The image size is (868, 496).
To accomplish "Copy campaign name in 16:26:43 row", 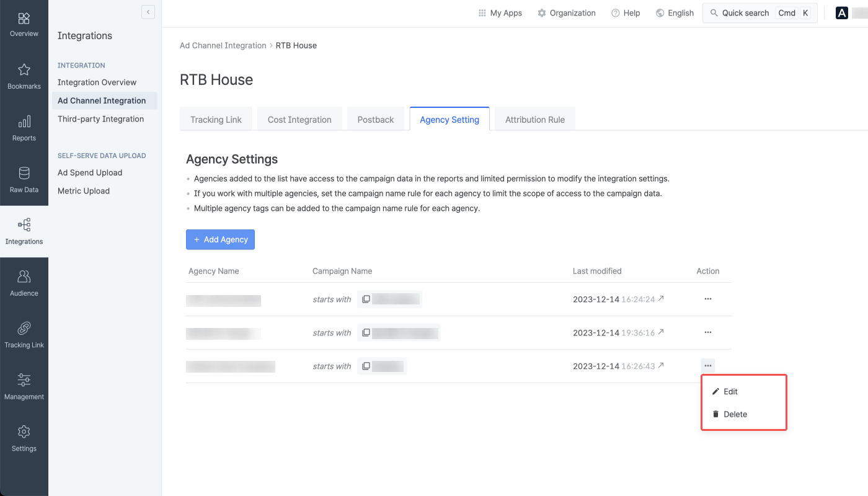I will 366,366.
